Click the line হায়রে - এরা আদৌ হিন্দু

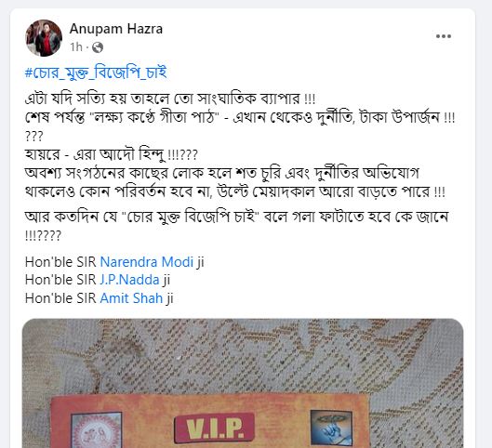pos(112,154)
